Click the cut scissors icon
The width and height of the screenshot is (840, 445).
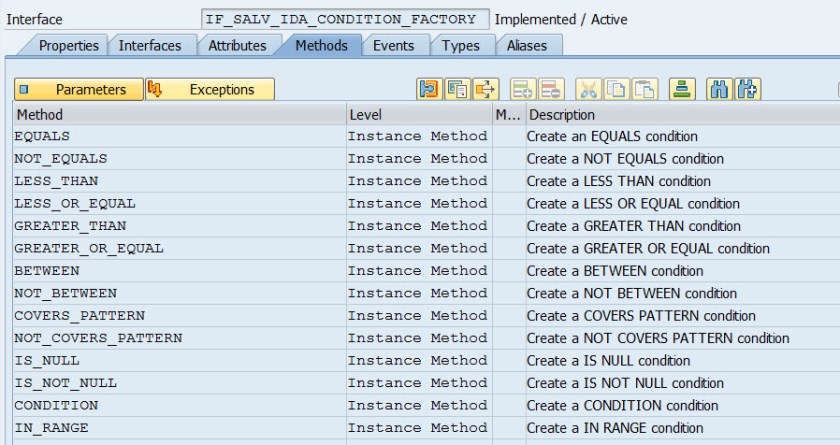pyautogui.click(x=588, y=89)
